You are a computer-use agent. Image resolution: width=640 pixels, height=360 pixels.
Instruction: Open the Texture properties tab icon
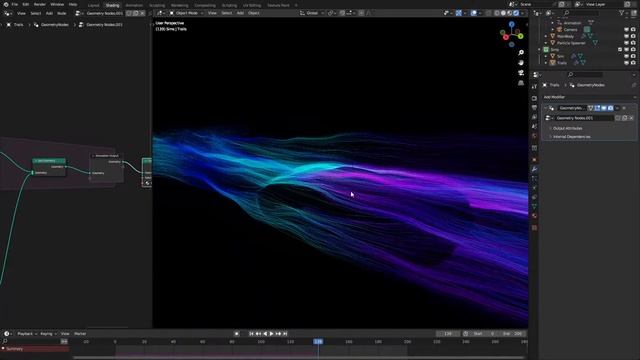click(x=534, y=228)
